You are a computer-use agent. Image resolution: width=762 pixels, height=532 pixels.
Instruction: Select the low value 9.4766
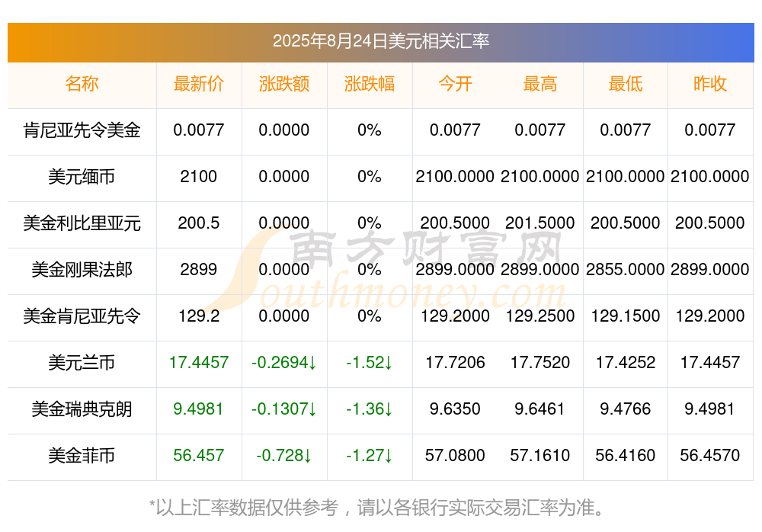click(626, 409)
